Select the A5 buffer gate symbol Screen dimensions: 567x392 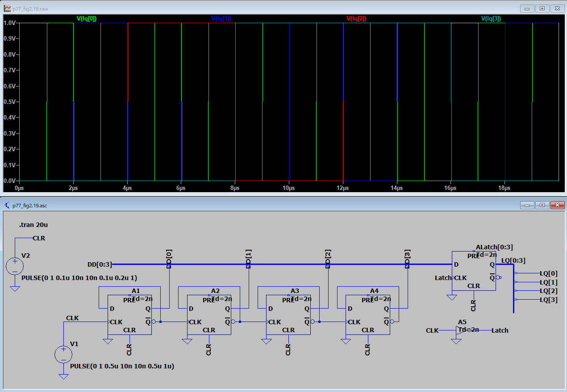click(x=460, y=330)
